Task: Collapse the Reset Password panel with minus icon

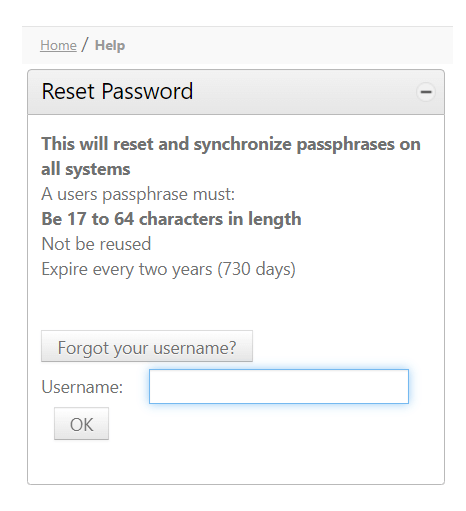Action: [x=426, y=92]
